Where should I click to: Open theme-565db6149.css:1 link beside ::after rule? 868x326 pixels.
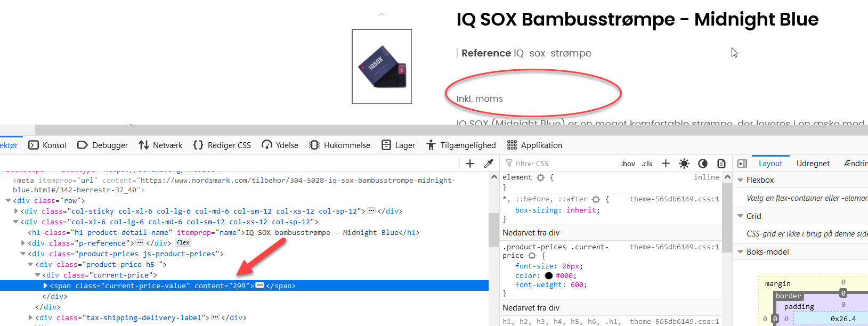pos(674,199)
